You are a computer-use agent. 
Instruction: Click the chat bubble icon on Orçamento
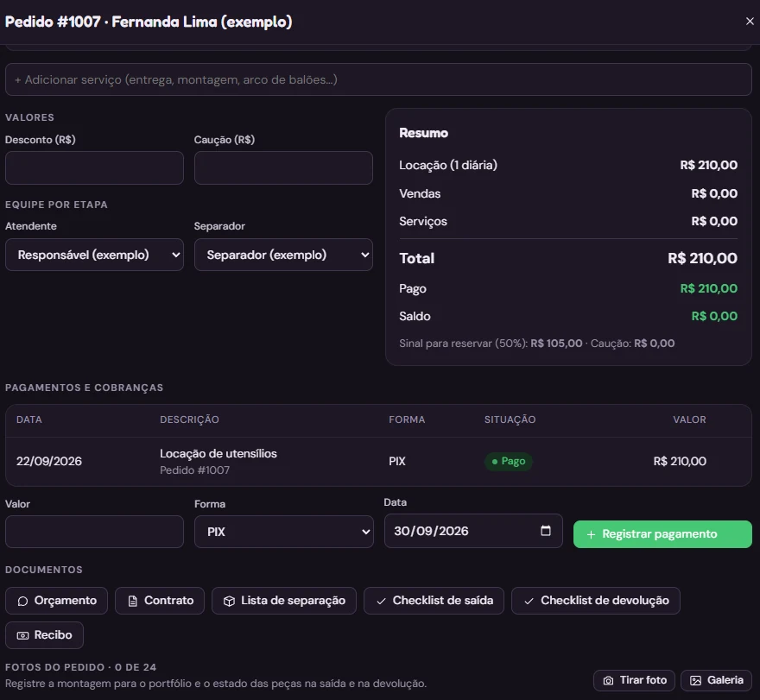point(22,602)
